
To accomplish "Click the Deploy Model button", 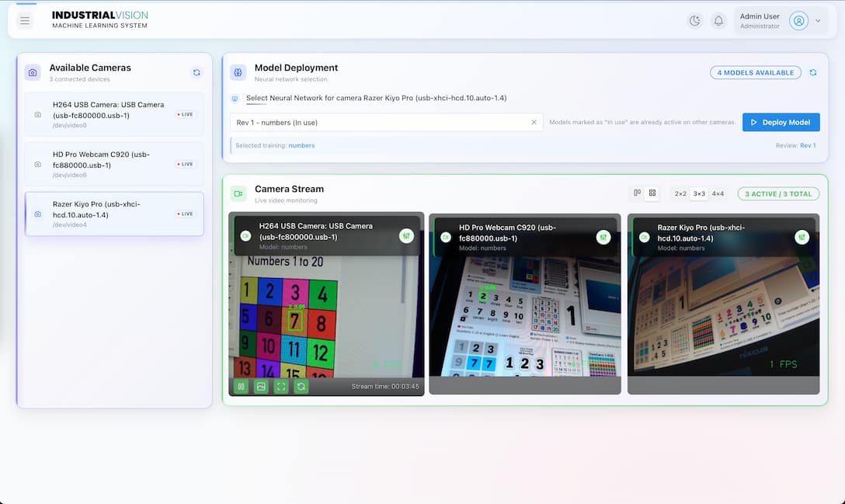I will tap(781, 122).
